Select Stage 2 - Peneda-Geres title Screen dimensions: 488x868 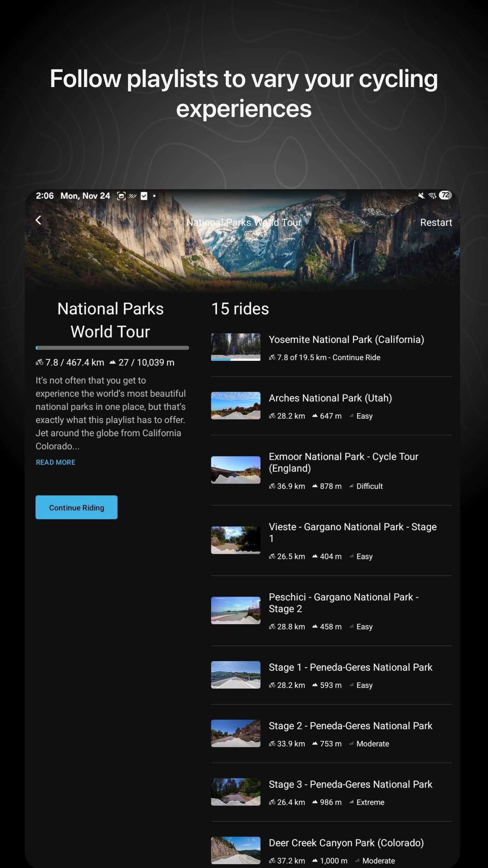pos(350,726)
